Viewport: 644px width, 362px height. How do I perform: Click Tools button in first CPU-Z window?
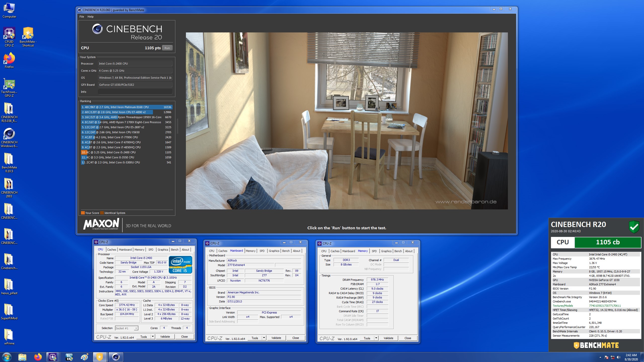pyautogui.click(x=144, y=337)
